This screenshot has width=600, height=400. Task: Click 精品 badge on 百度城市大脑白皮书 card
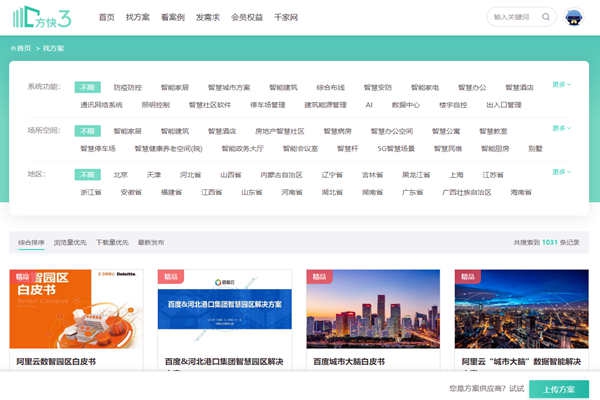coord(319,277)
